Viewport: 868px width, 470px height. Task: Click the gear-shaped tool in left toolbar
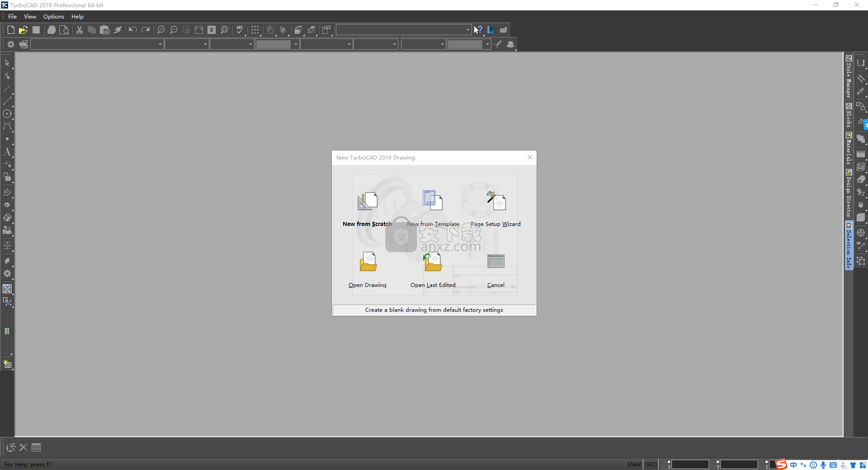pos(7,273)
